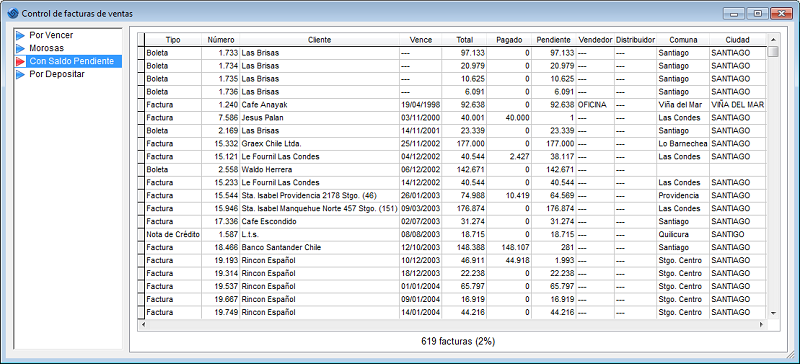
Task: Sort by the Tipo column header
Action: [173, 40]
